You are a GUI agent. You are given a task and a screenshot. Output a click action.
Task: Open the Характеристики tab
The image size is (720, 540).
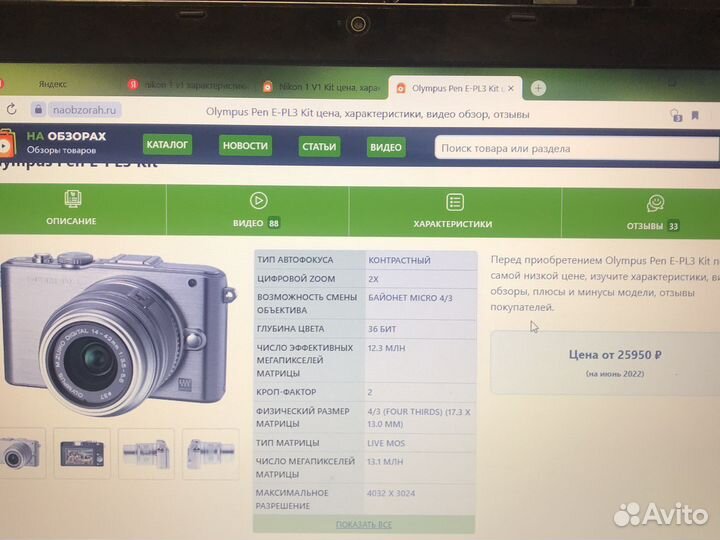[455, 213]
